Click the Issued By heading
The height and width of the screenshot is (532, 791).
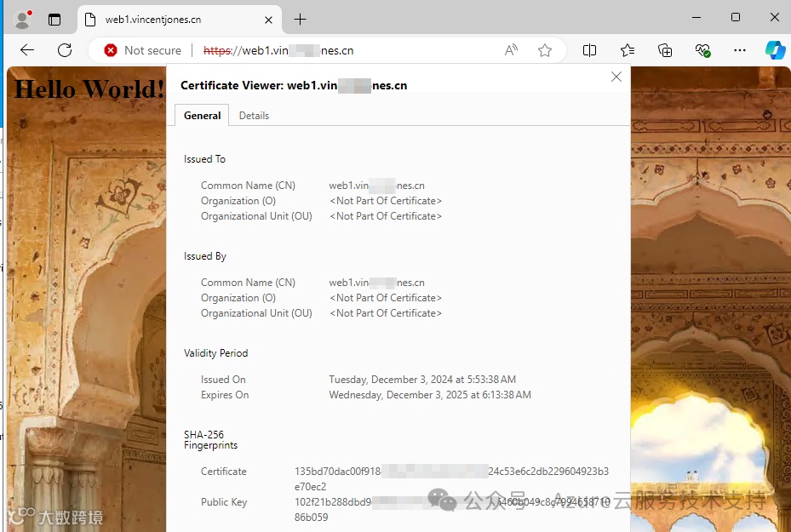(x=205, y=256)
